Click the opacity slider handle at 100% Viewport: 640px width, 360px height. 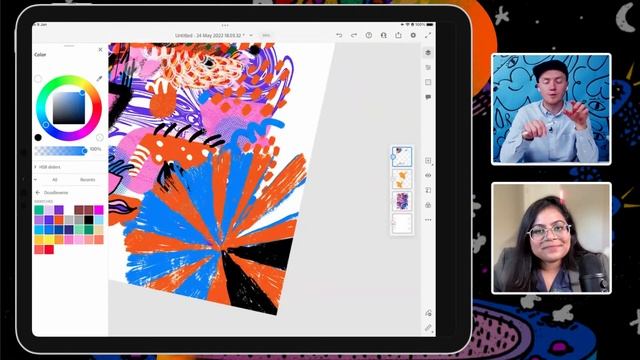click(x=84, y=151)
